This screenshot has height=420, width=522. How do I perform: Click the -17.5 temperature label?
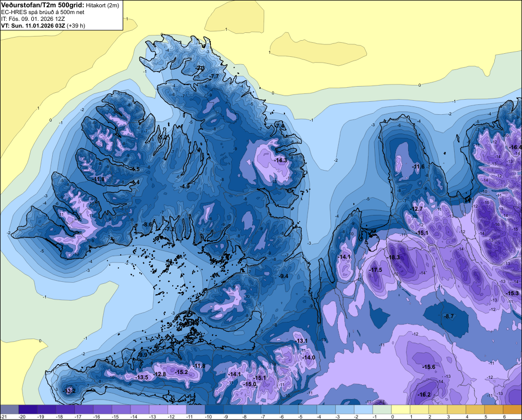[375, 270]
